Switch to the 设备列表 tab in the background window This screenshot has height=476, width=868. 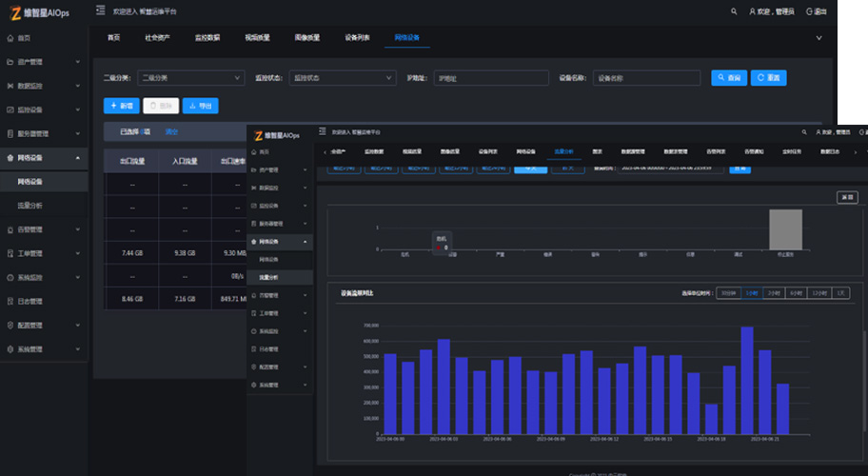(357, 38)
